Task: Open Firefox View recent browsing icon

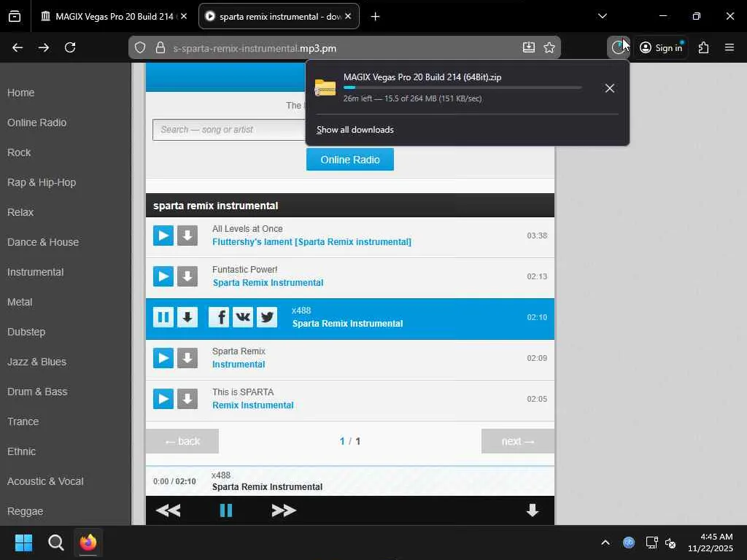Action: click(15, 17)
